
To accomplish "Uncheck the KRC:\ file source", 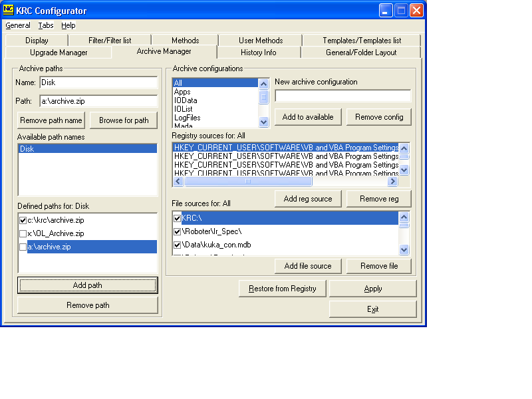I will (177, 218).
